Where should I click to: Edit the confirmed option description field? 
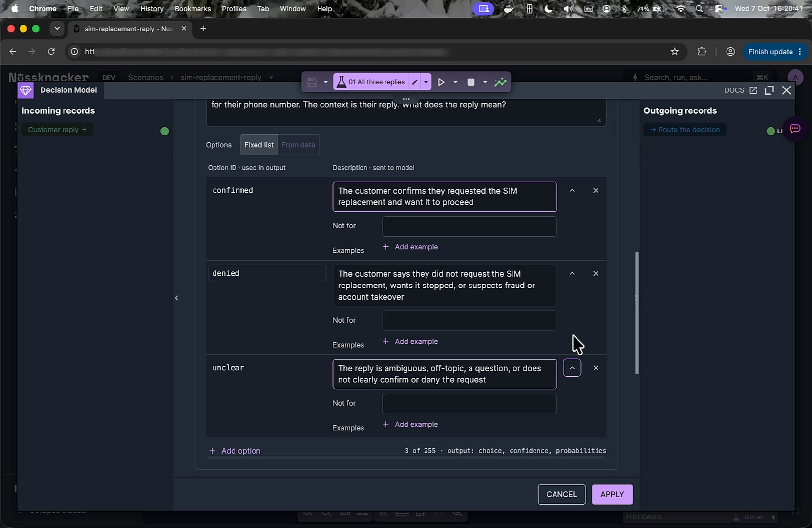[445, 197]
